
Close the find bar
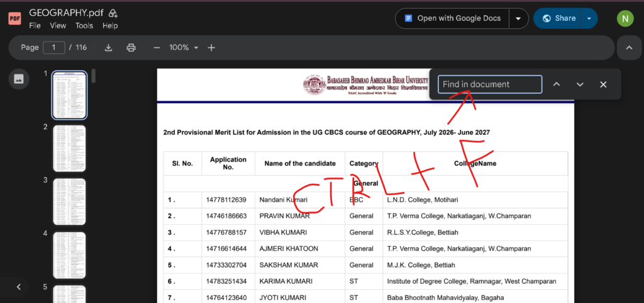[603, 84]
